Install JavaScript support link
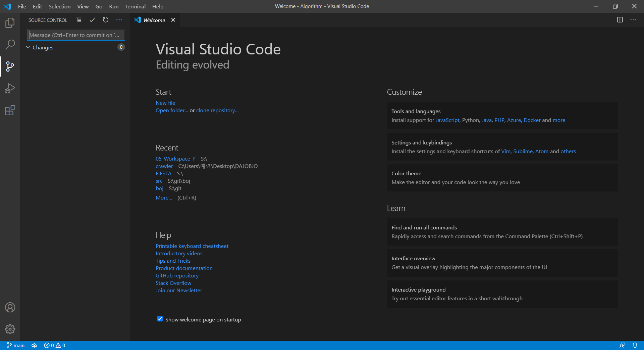This screenshot has height=350, width=644. [447, 120]
